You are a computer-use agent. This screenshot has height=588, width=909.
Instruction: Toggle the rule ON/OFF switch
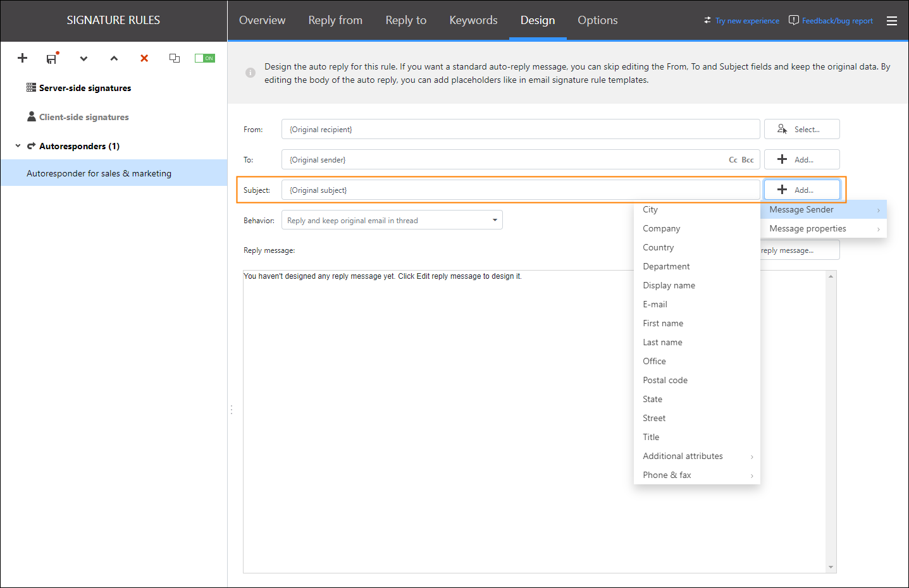click(204, 58)
